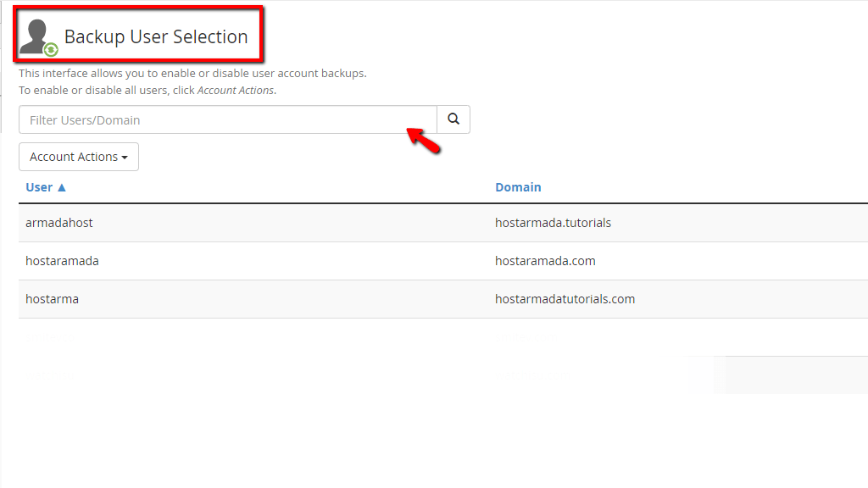Click the Backup User Selection user icon

coord(39,37)
